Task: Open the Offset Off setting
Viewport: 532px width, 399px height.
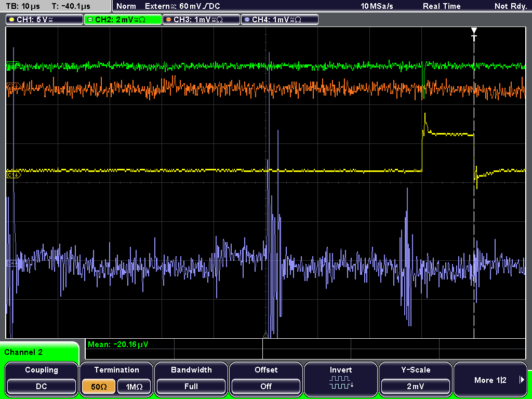Action: (266, 379)
